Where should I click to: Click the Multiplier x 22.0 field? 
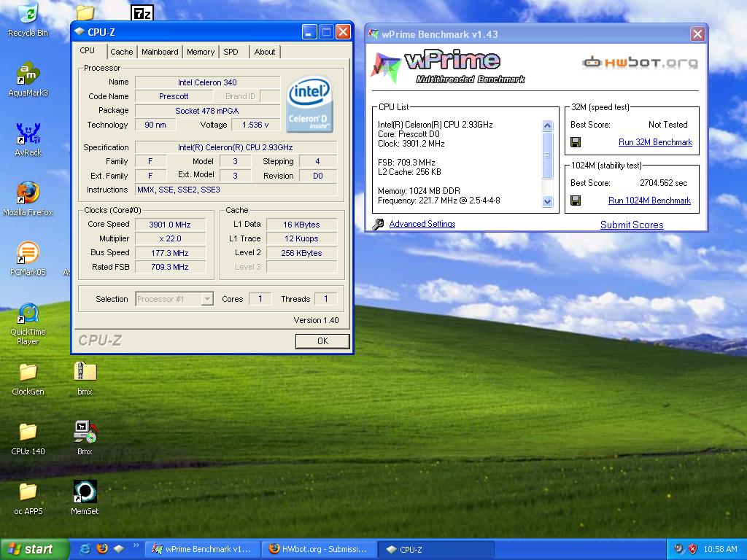[170, 238]
